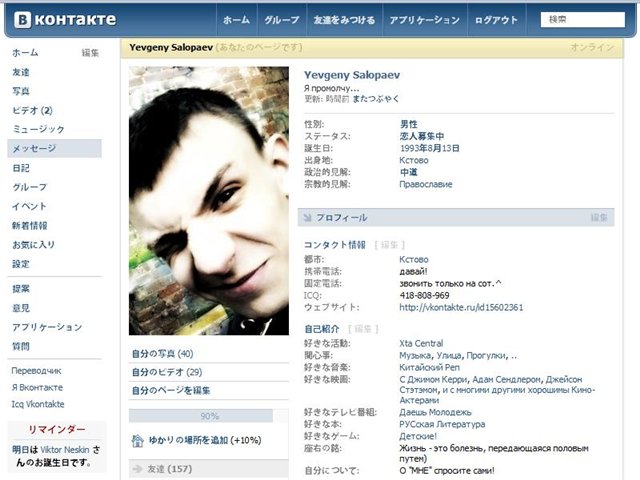Open 設定 in the sidebar

pos(21,264)
